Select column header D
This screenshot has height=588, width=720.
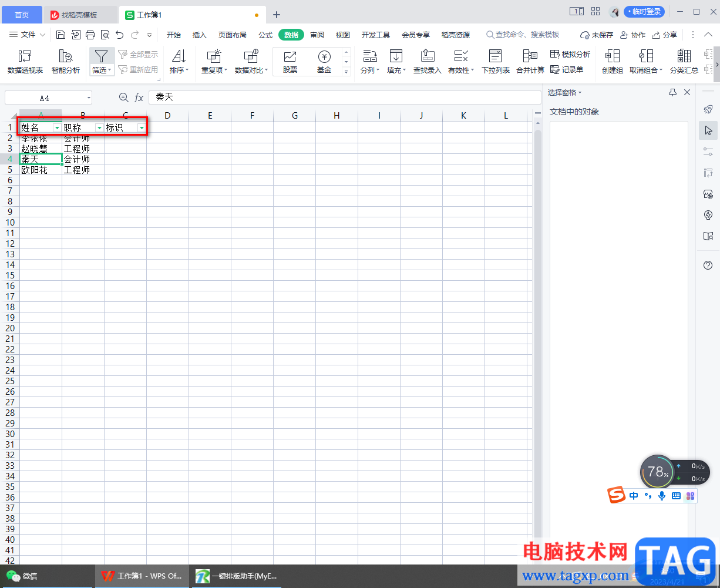167,116
